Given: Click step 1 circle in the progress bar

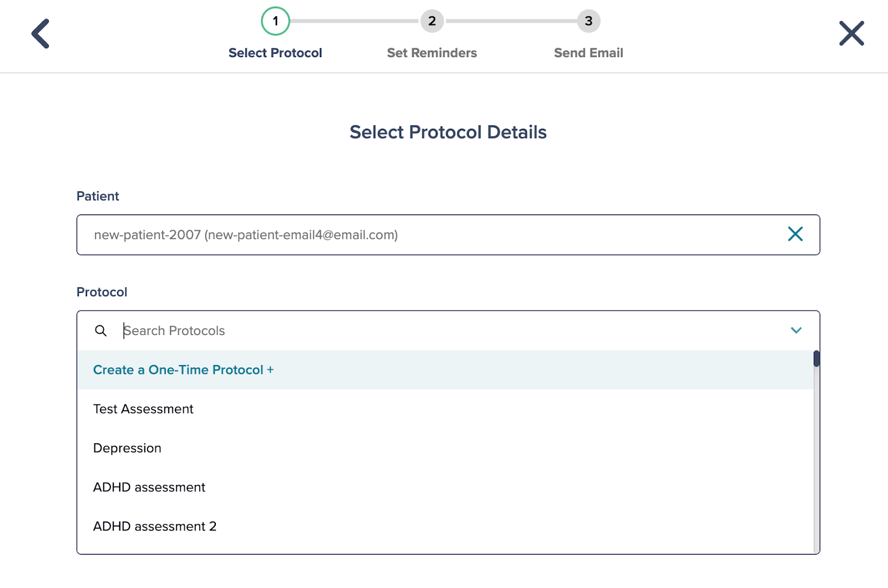Looking at the screenshot, I should tap(275, 21).
